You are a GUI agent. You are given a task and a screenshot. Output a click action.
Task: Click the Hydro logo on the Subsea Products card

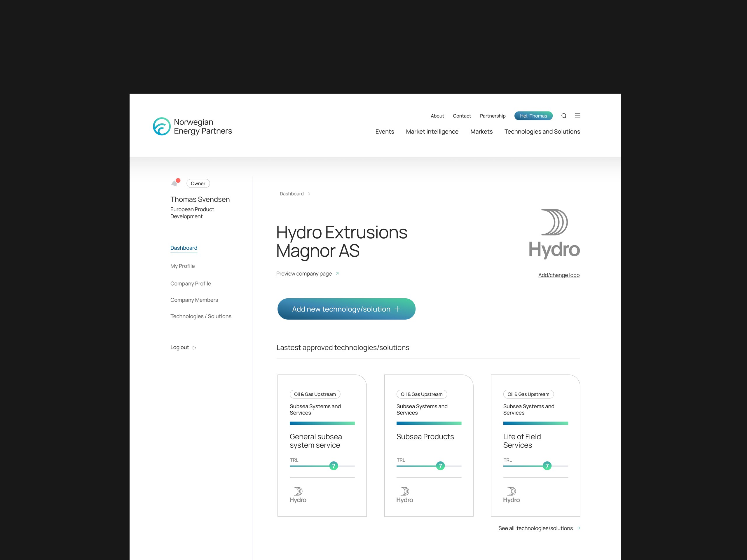(x=404, y=494)
